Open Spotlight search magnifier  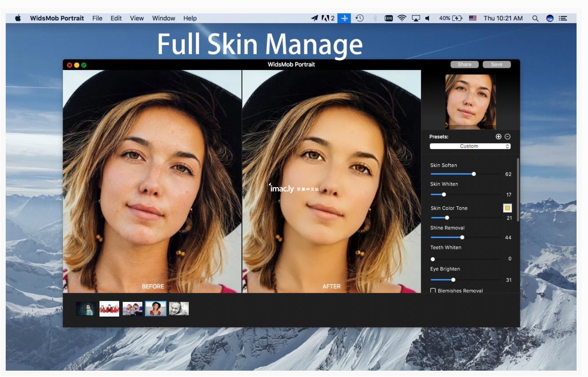tap(535, 18)
